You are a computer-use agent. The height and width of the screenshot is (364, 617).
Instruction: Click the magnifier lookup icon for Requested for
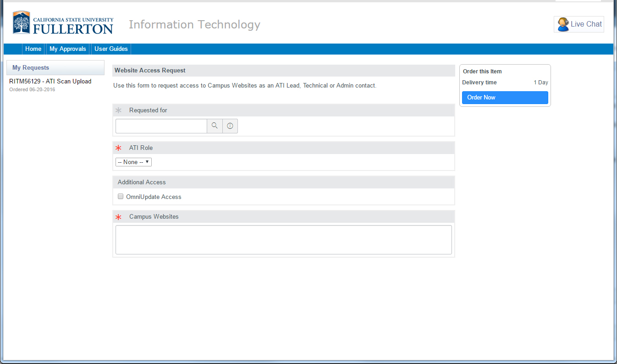pyautogui.click(x=215, y=126)
